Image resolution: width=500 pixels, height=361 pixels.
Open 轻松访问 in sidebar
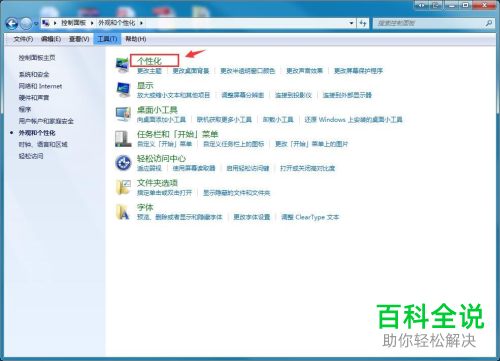coord(31,156)
